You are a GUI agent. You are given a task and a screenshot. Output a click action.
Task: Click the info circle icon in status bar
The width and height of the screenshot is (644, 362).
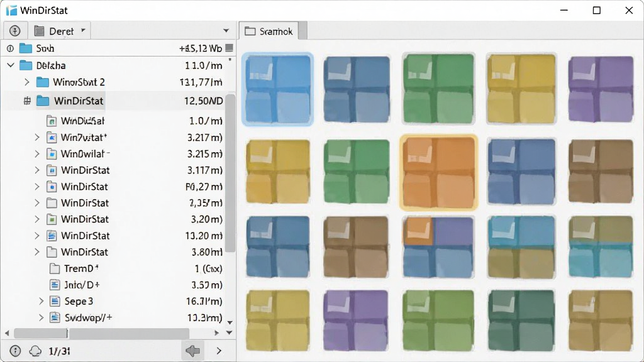pyautogui.click(x=15, y=351)
